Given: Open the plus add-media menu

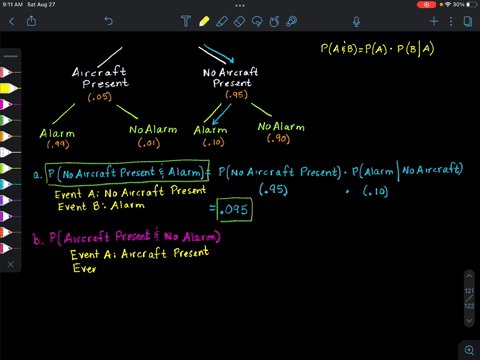Looking at the screenshot, I should pos(434,22).
